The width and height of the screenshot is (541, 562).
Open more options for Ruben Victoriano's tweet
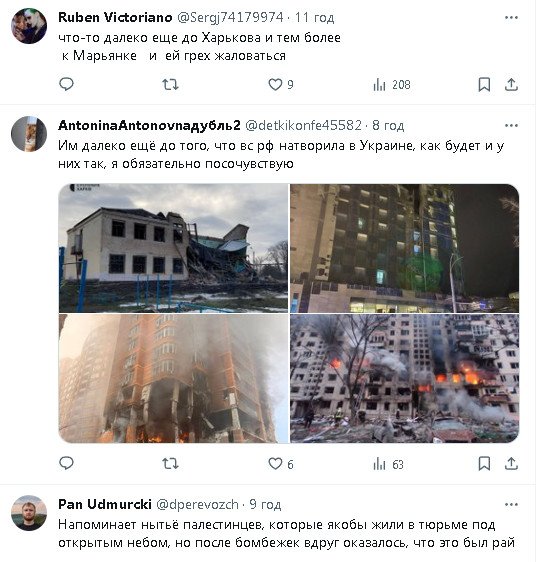click(511, 18)
